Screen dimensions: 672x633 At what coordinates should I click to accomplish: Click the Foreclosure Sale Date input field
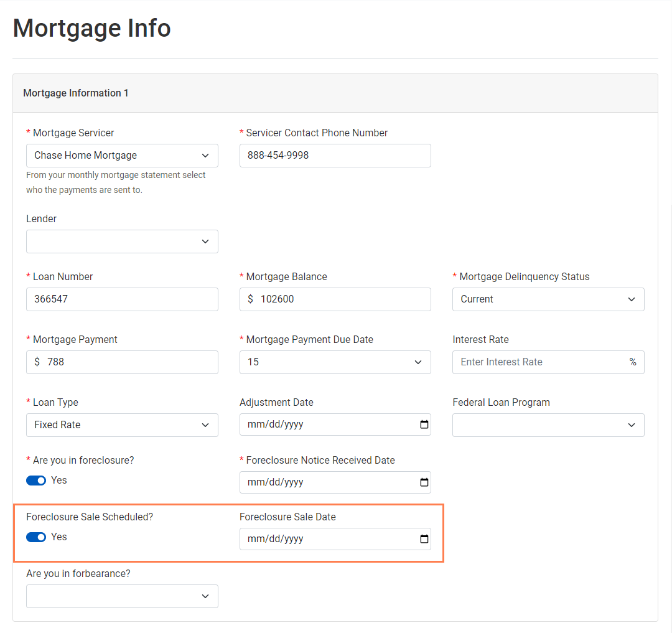pyautogui.click(x=324, y=539)
